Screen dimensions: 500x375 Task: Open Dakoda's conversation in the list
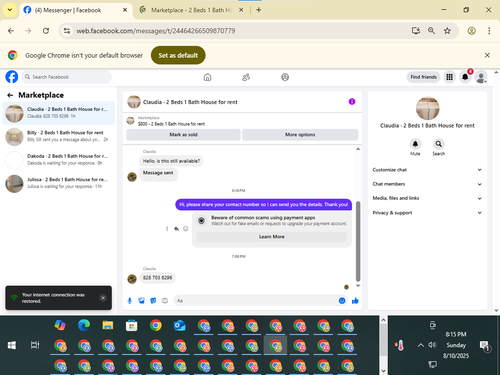59,160
